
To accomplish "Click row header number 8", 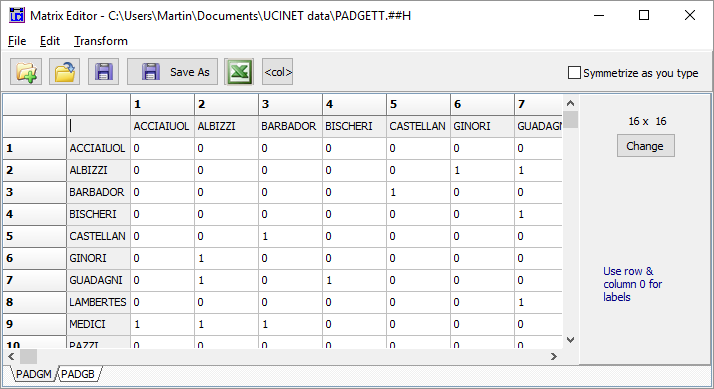I will [x=34, y=302].
